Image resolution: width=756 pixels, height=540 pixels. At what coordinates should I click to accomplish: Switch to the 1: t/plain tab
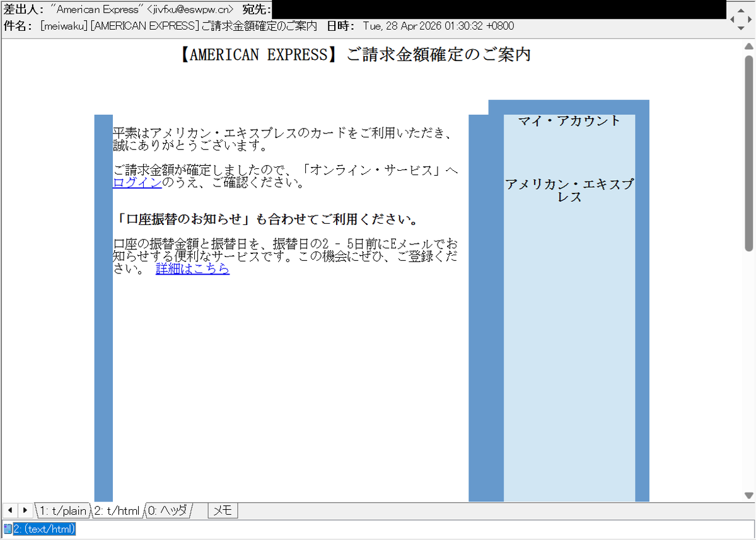pos(62,510)
